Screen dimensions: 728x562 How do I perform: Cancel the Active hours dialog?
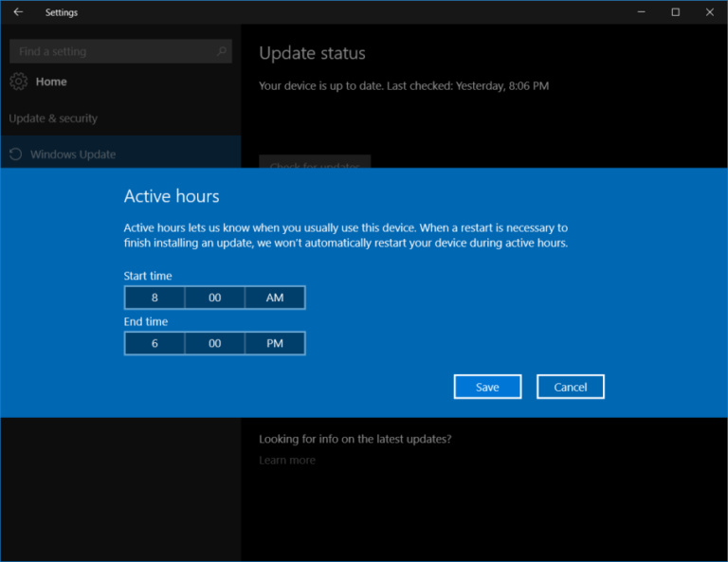(570, 387)
